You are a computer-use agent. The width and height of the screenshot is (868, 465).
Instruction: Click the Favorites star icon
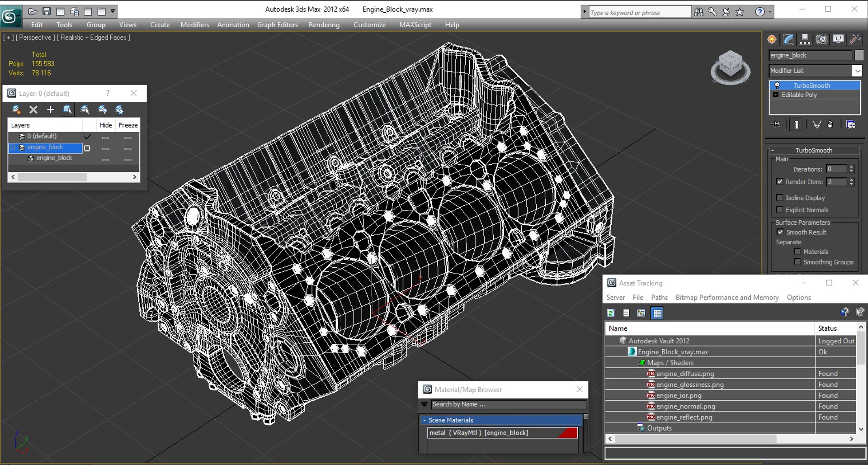[740, 12]
